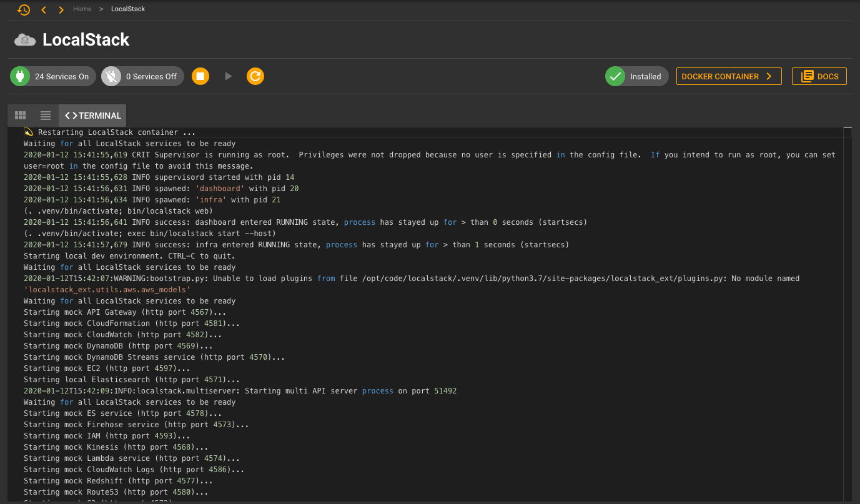Click the green Installed checkmark icon
The image size is (860, 504).
tap(615, 76)
